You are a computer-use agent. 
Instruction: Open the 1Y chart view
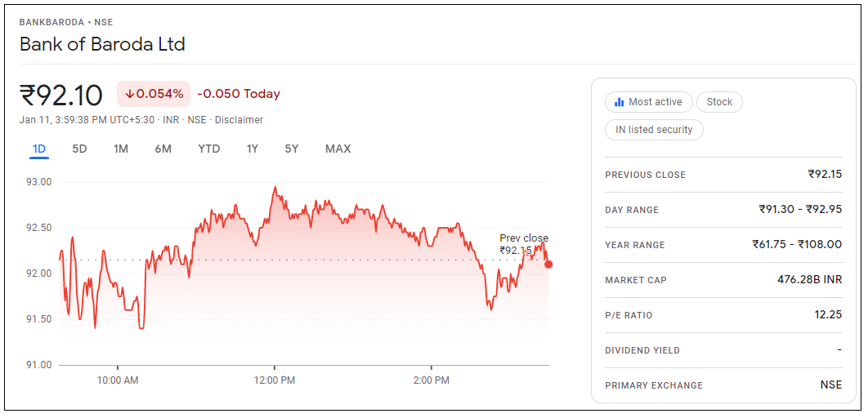pyautogui.click(x=253, y=149)
